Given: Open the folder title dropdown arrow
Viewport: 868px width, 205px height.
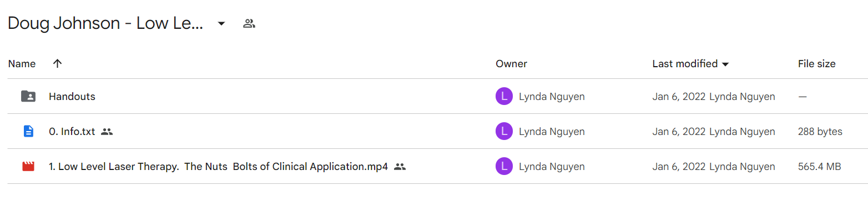Looking at the screenshot, I should click(x=221, y=23).
